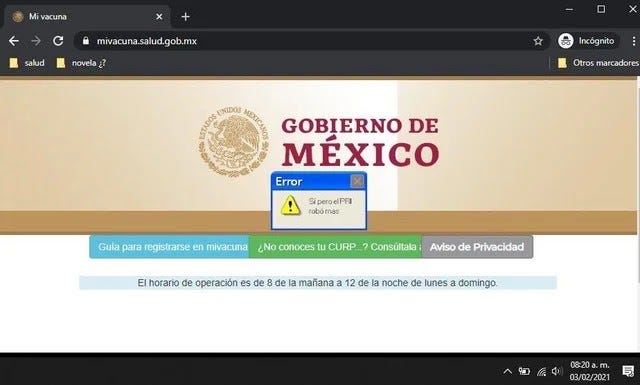640x385 pixels.
Task: Open Aviso de Privacidad
Action: pyautogui.click(x=477, y=247)
